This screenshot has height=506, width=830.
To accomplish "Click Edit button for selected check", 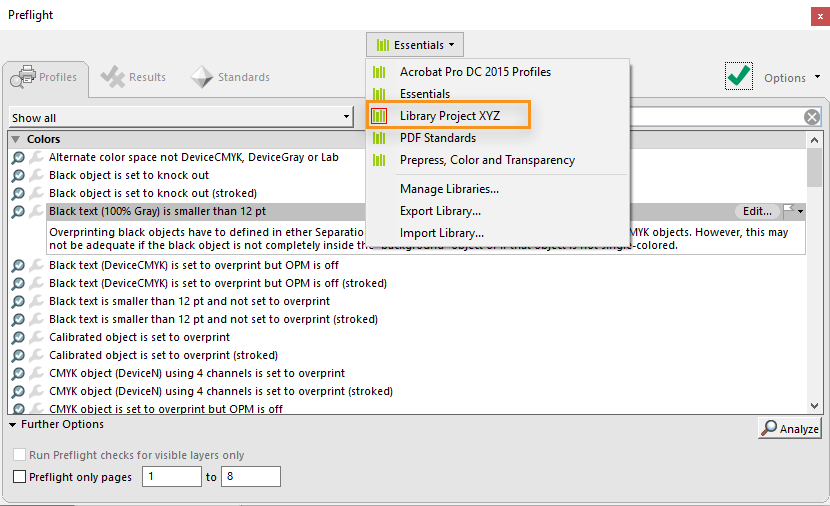I will point(757,211).
